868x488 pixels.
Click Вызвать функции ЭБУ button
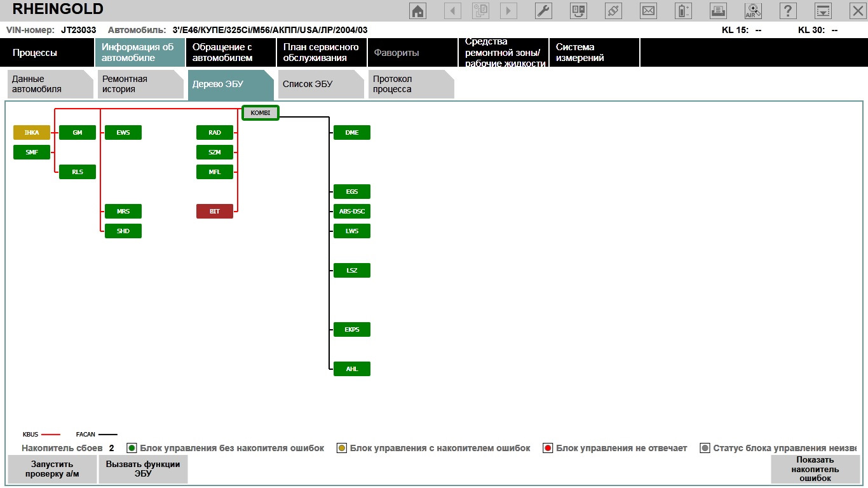(143, 469)
